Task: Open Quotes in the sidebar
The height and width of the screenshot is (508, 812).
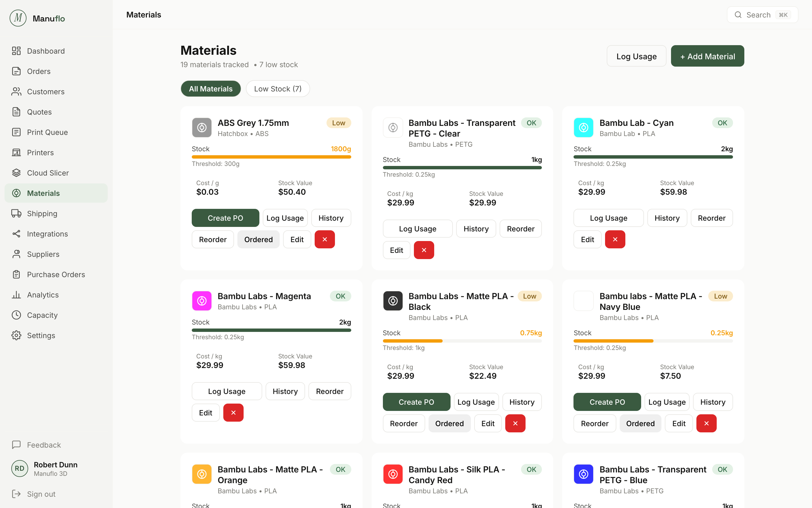Action: pos(56,112)
